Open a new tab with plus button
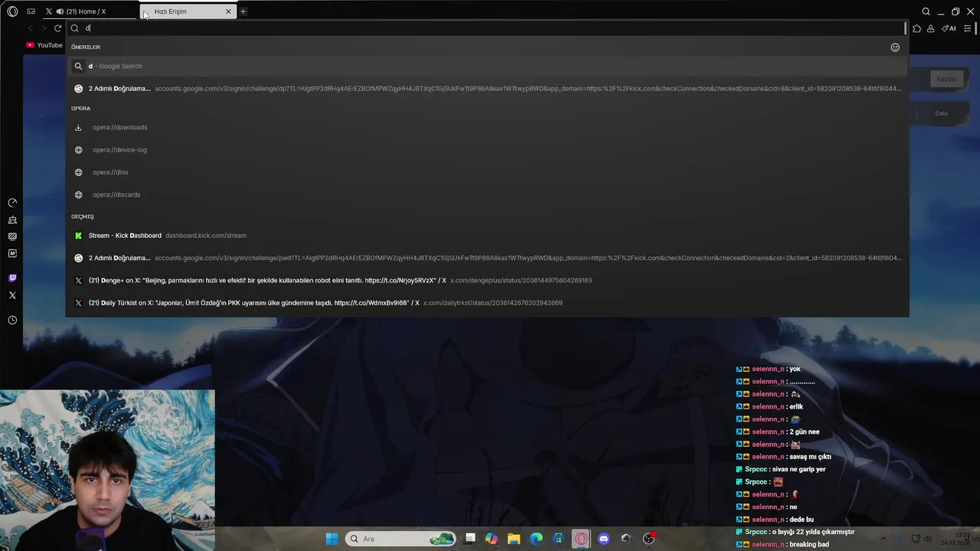The height and width of the screenshot is (551, 980). click(x=243, y=11)
